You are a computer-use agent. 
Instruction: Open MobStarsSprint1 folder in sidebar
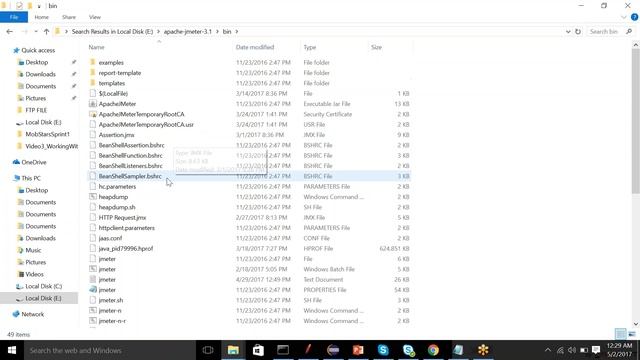pos(47,134)
